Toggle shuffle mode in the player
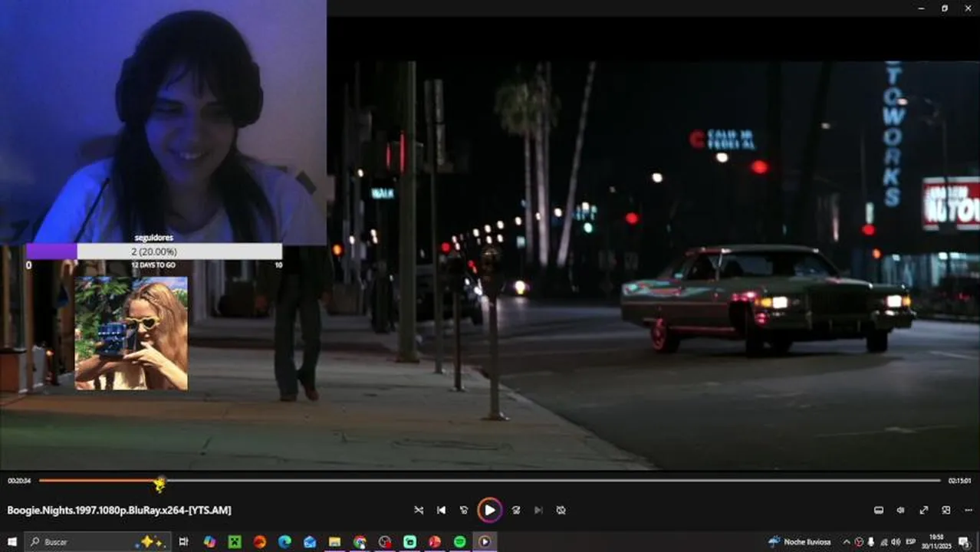The height and width of the screenshot is (552, 980). tap(419, 510)
